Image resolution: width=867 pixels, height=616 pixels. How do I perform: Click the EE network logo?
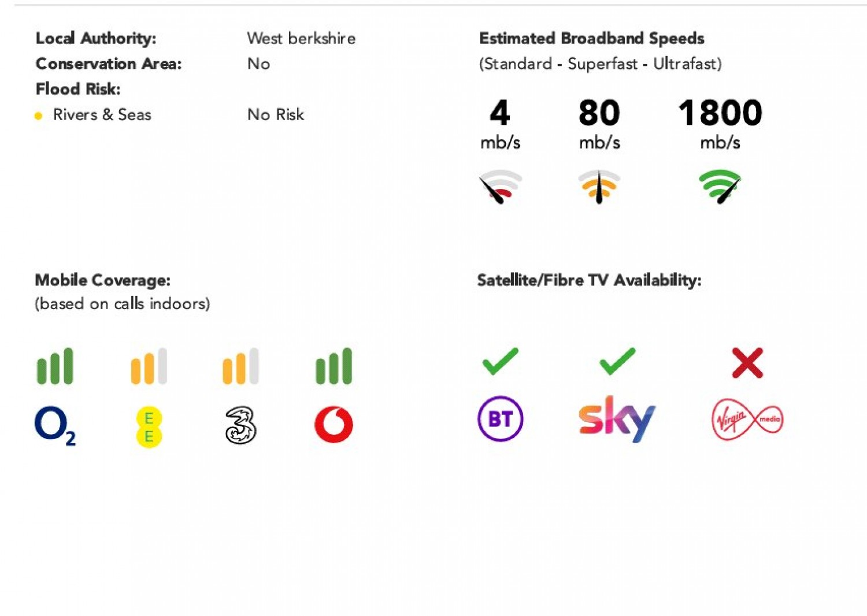coord(149,427)
